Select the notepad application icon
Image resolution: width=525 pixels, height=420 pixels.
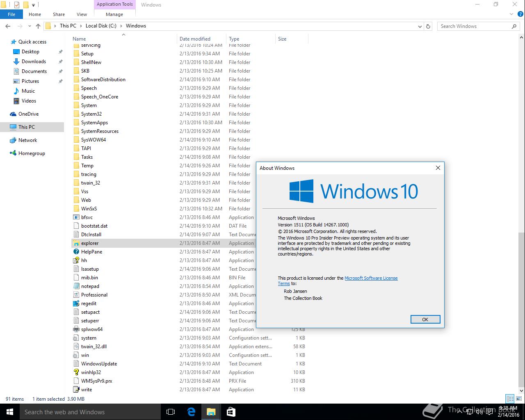(76, 286)
